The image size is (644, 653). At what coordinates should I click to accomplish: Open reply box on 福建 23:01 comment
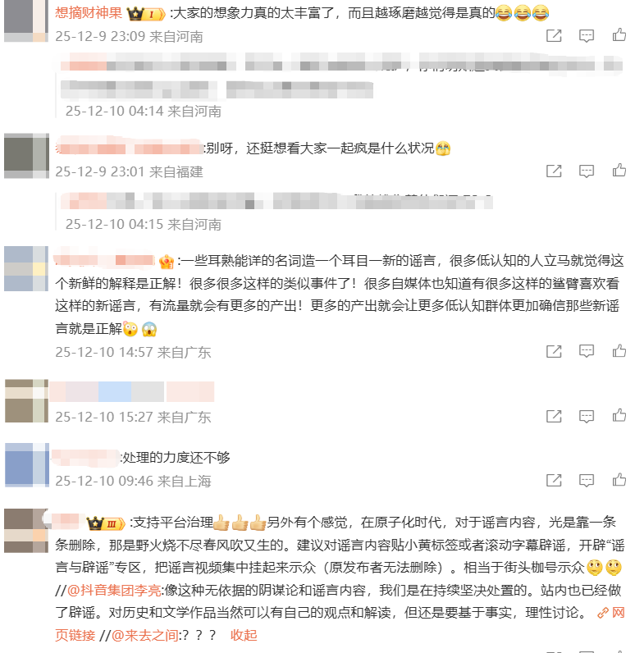[586, 171]
